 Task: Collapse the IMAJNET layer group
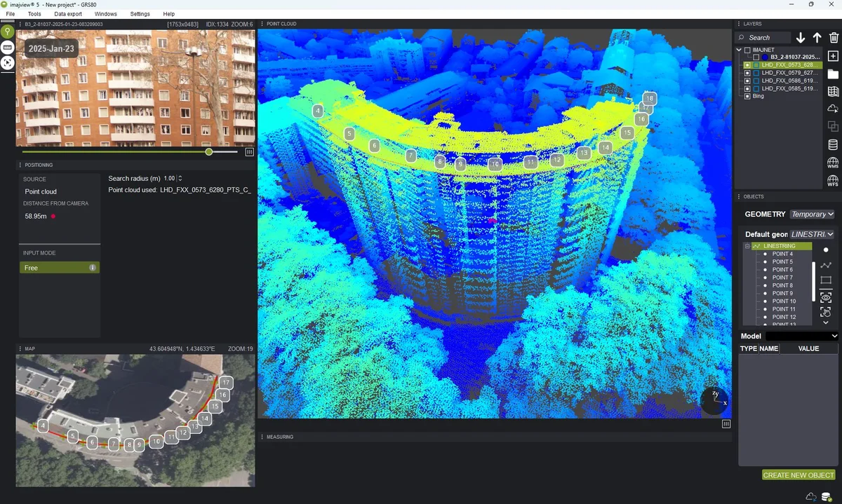(x=739, y=50)
